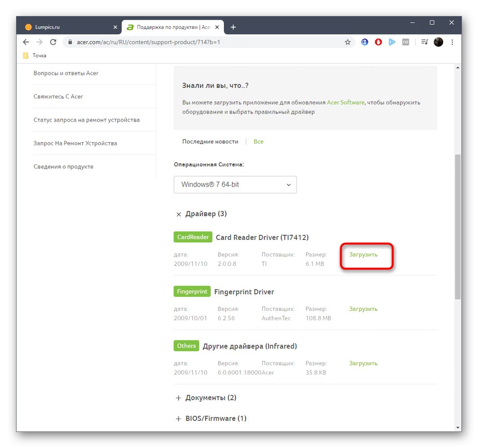Download the Fingerprint Driver via Загрузить
Screen dimensions: 478x448
[x=363, y=309]
